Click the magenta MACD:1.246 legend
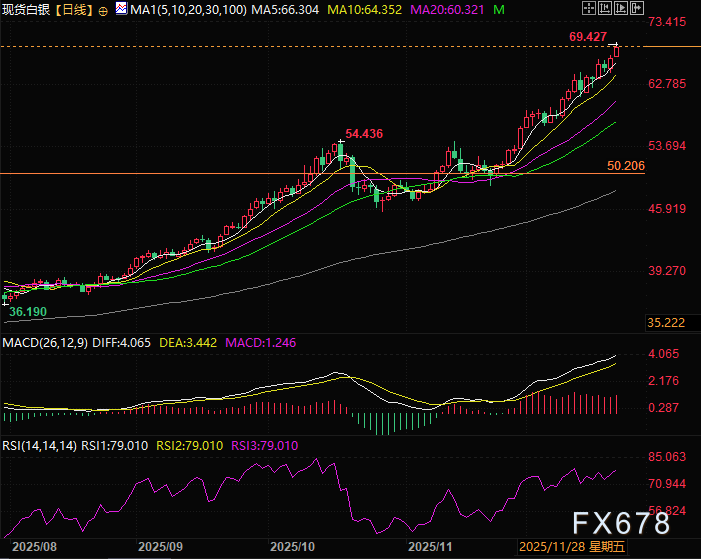Image resolution: width=701 pixels, height=559 pixels. pos(262,343)
